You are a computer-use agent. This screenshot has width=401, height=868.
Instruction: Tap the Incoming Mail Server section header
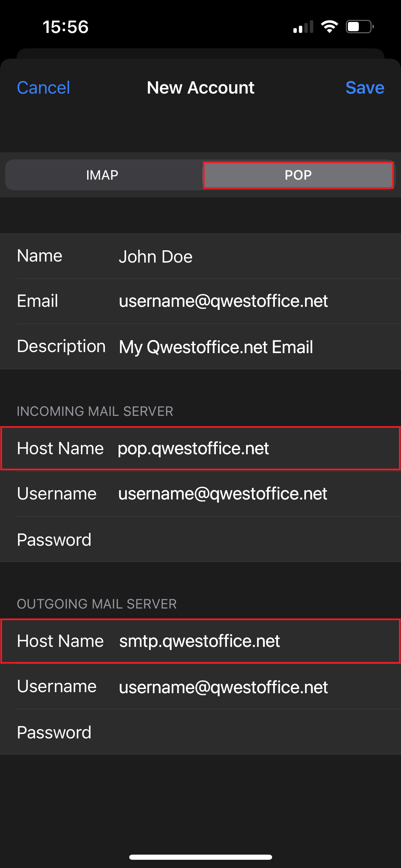95,411
